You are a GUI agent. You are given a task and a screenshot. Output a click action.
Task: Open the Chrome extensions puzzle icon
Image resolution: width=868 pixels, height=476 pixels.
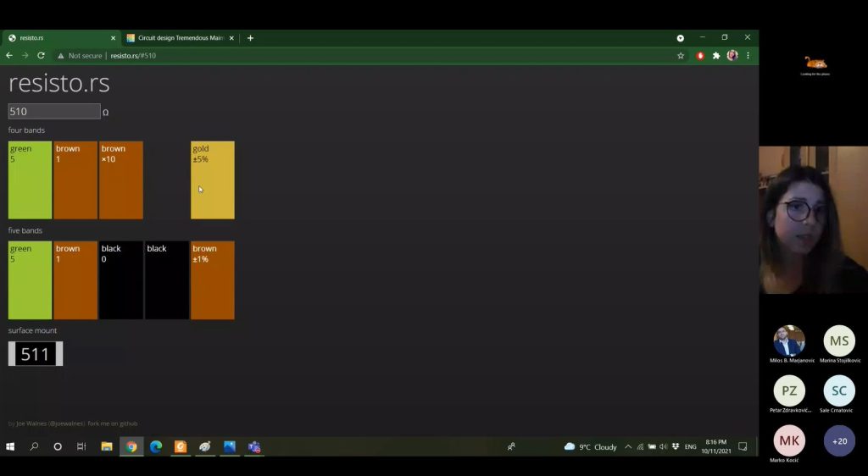(716, 55)
